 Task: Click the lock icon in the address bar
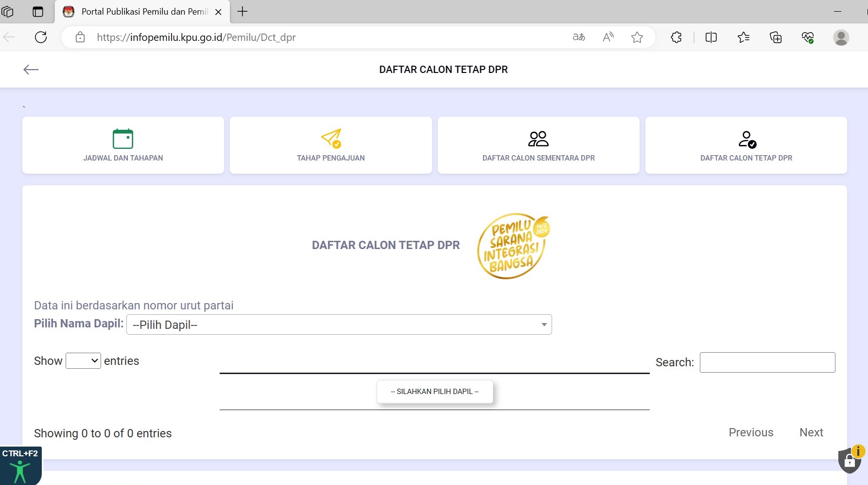click(x=80, y=37)
